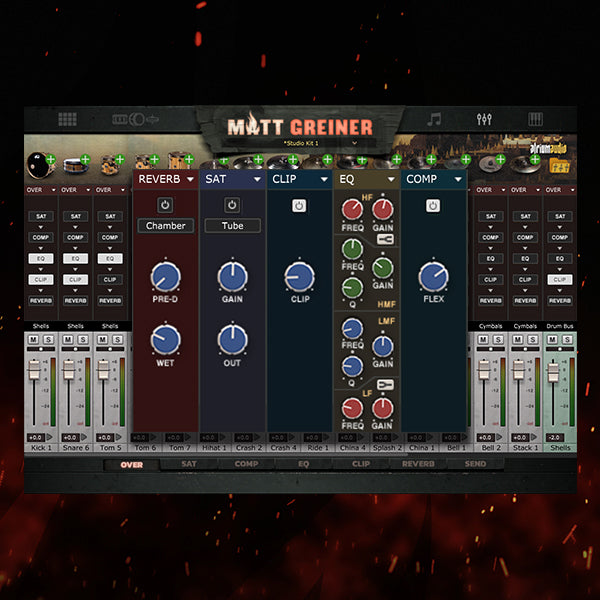Expand the REVERB module dropdown arrow
The image size is (600, 600).
[187, 180]
